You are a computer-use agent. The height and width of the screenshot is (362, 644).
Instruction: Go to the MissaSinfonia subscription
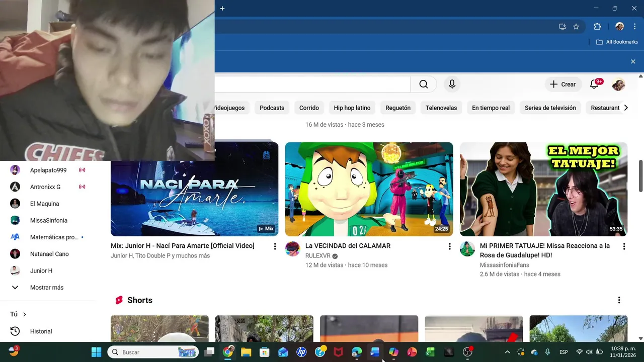coord(48,220)
